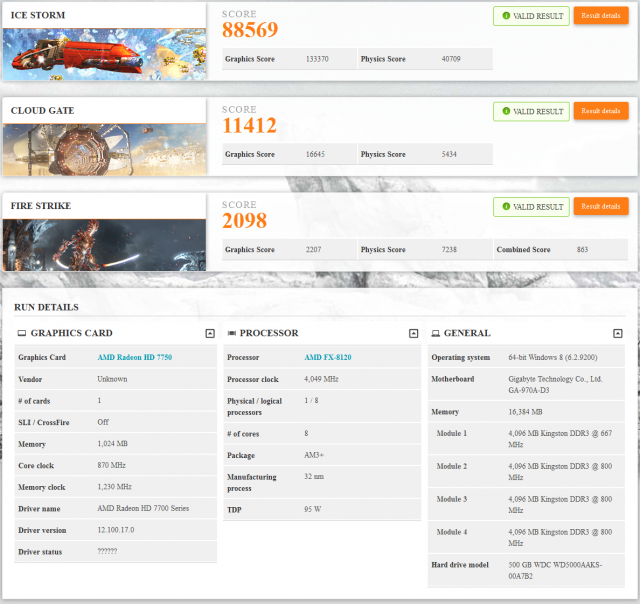
Task: Click the ICE STORM title
Action: click(x=38, y=15)
